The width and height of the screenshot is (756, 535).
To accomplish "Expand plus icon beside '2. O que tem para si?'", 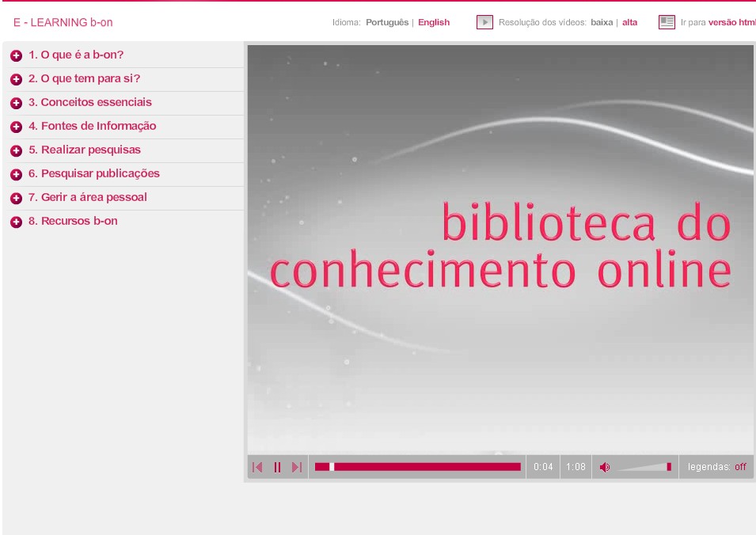I will pos(17,79).
